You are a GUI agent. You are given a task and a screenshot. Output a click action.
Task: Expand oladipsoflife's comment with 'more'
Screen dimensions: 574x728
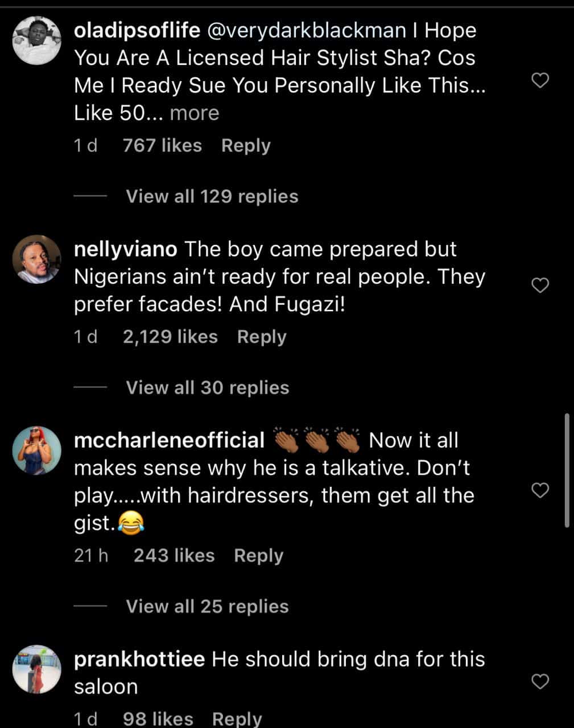194,113
